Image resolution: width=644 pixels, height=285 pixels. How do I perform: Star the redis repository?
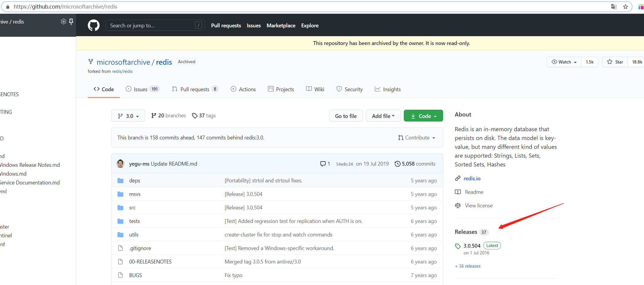[615, 62]
